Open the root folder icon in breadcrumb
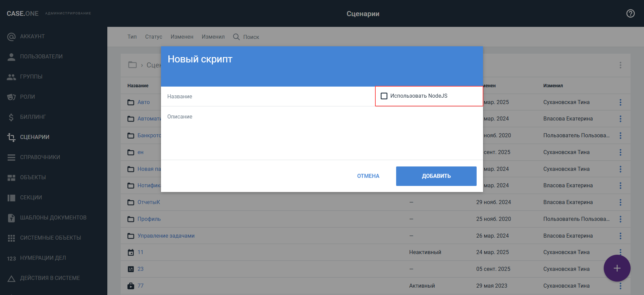The image size is (644, 295). click(132, 65)
